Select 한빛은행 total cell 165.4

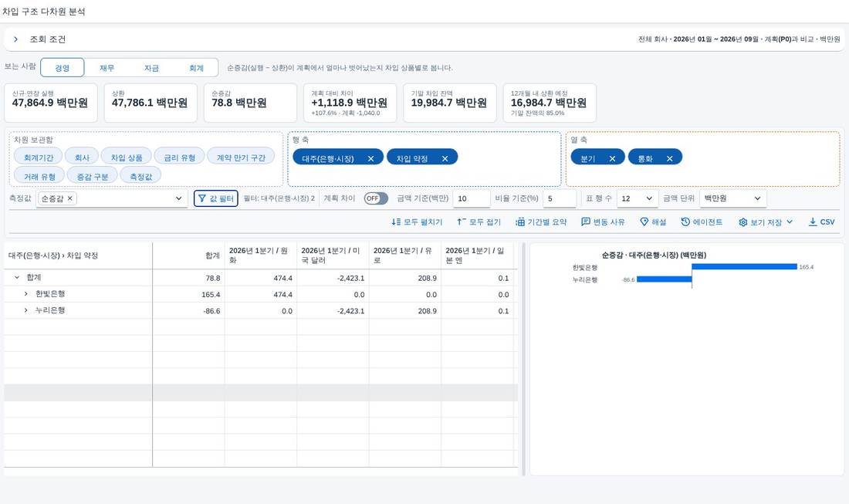coord(188,295)
